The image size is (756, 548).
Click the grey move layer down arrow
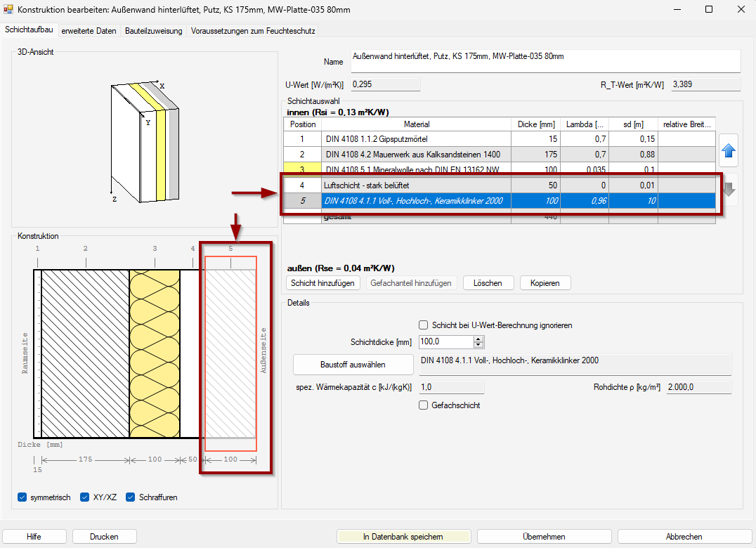pyautogui.click(x=729, y=190)
